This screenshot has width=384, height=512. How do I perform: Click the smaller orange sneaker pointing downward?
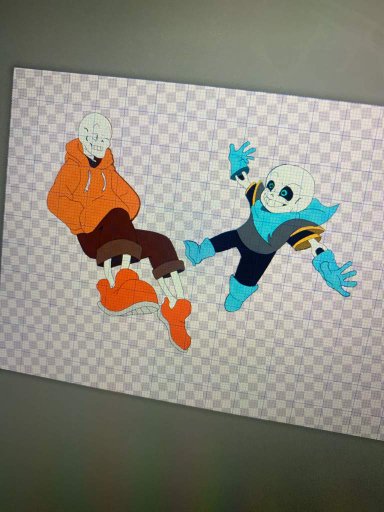click(x=177, y=322)
